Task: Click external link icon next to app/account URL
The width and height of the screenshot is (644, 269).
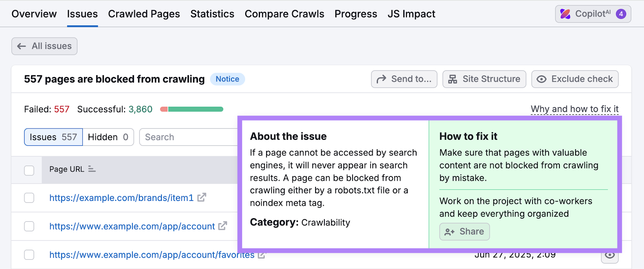Action: pos(223,226)
